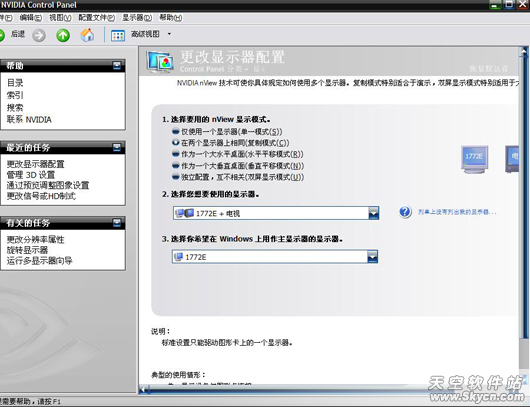
Task: Open 更改分辨率属性 related task
Action: click(x=35, y=239)
